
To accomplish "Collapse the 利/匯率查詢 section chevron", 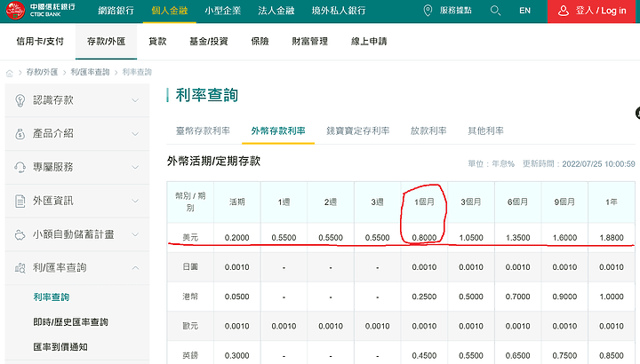I will 135,268.
